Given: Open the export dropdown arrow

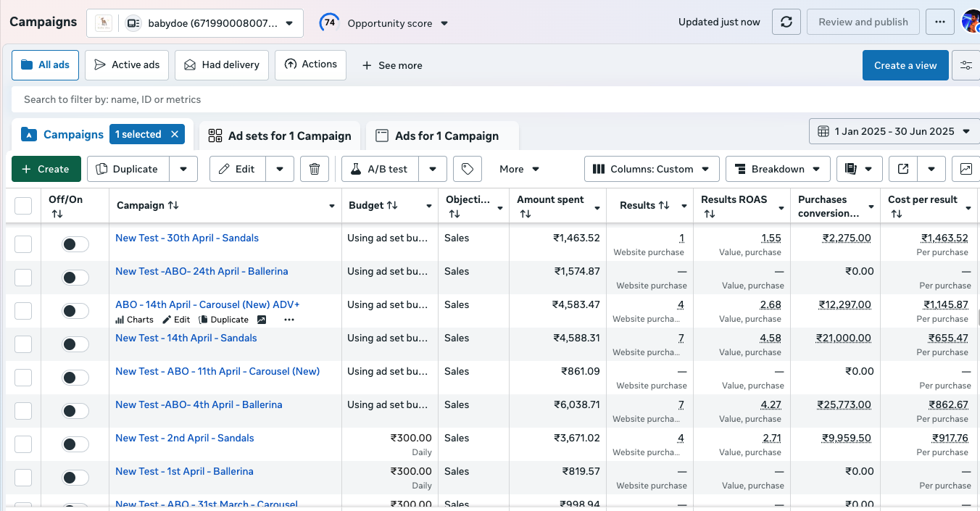Looking at the screenshot, I should click(931, 169).
